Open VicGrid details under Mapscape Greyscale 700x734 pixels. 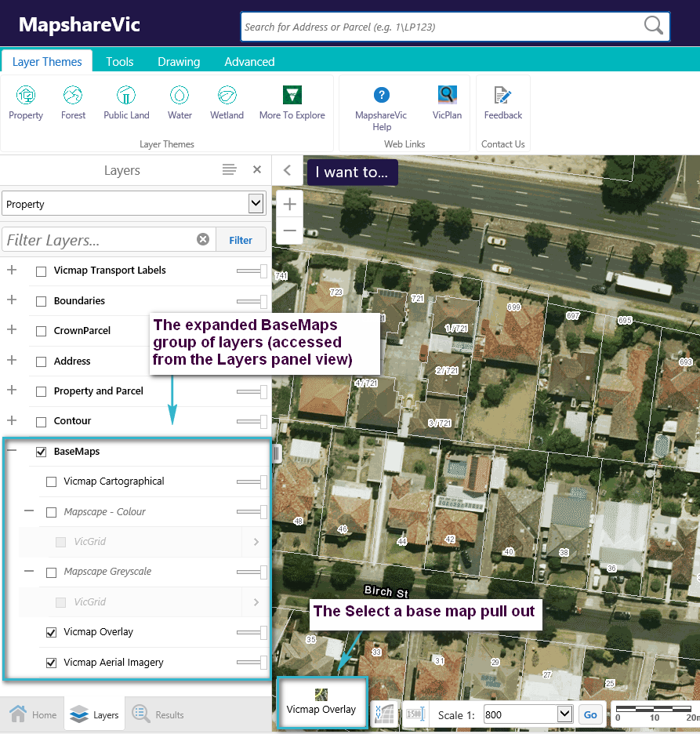[256, 602]
